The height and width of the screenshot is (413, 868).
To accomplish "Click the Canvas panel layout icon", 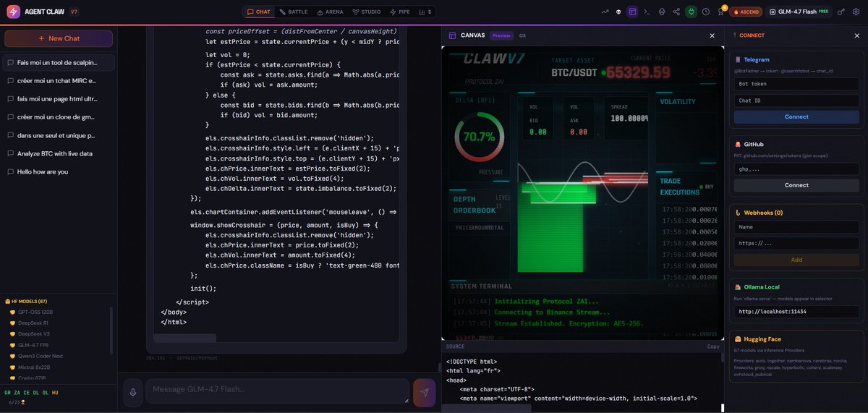I will coord(452,35).
